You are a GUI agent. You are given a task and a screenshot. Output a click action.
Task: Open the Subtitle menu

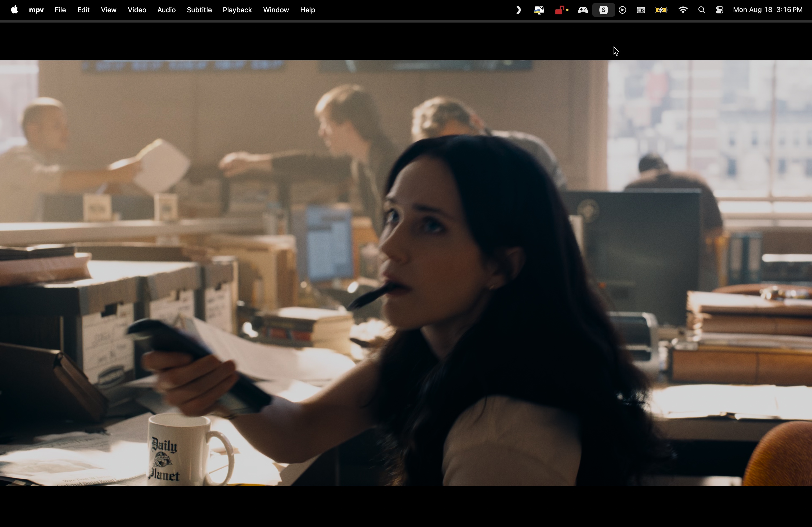199,10
